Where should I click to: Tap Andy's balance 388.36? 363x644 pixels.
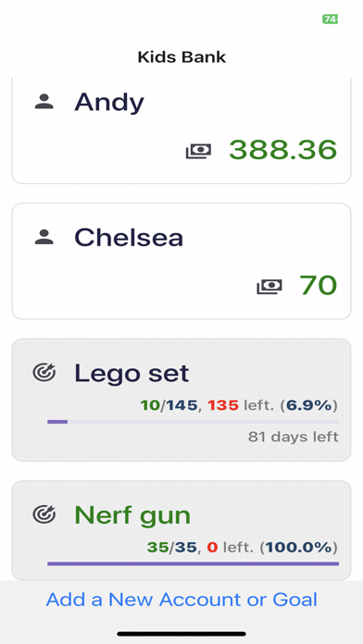click(282, 150)
